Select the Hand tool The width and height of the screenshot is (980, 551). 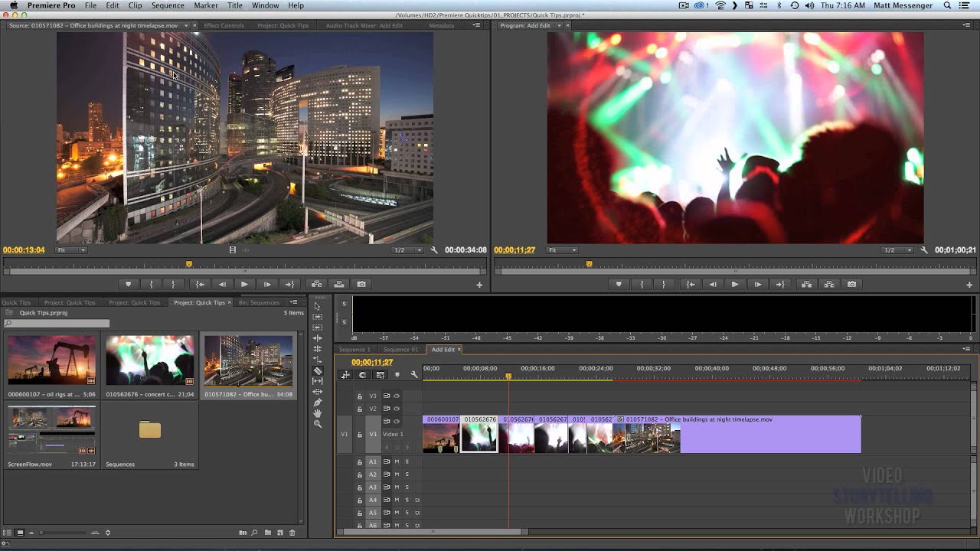point(318,413)
